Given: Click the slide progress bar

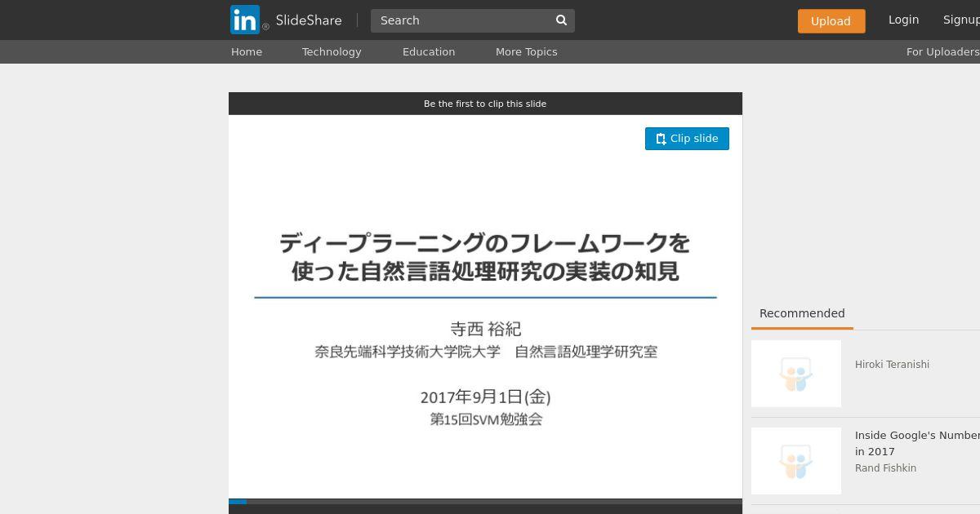Looking at the screenshot, I should click(485, 502).
